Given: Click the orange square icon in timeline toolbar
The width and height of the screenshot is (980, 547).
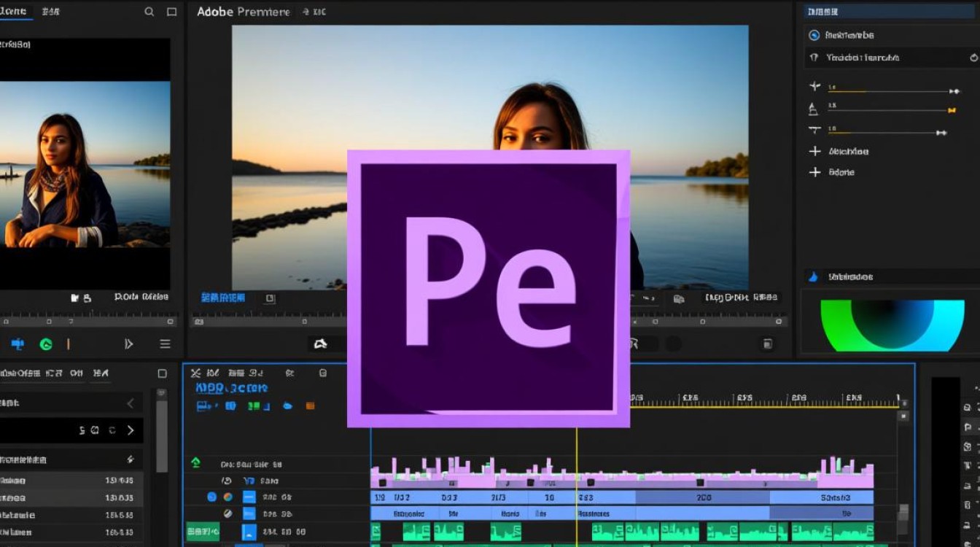Looking at the screenshot, I should (310, 406).
